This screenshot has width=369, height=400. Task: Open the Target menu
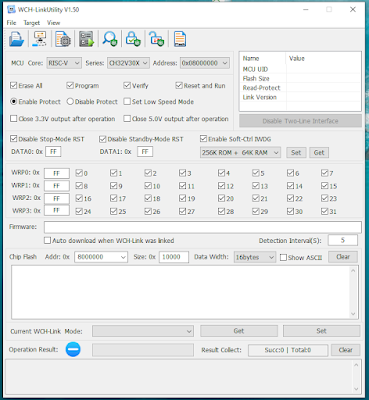coord(32,23)
